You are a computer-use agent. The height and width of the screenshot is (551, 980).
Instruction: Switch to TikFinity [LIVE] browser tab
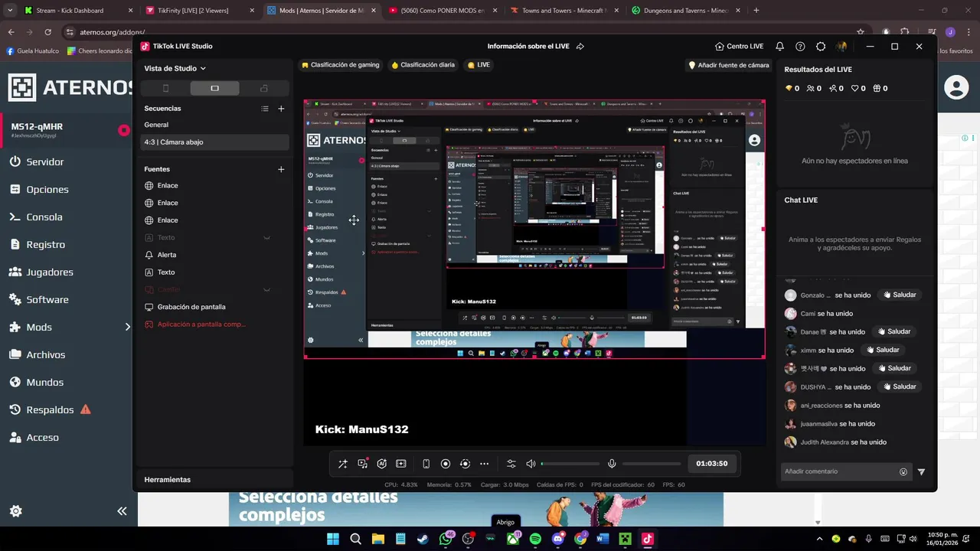pos(200,11)
